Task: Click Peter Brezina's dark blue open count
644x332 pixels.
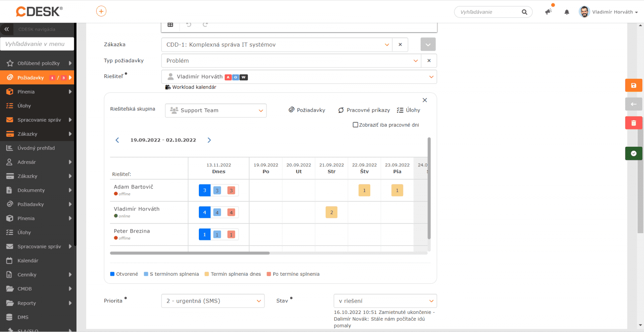Action: click(204, 235)
